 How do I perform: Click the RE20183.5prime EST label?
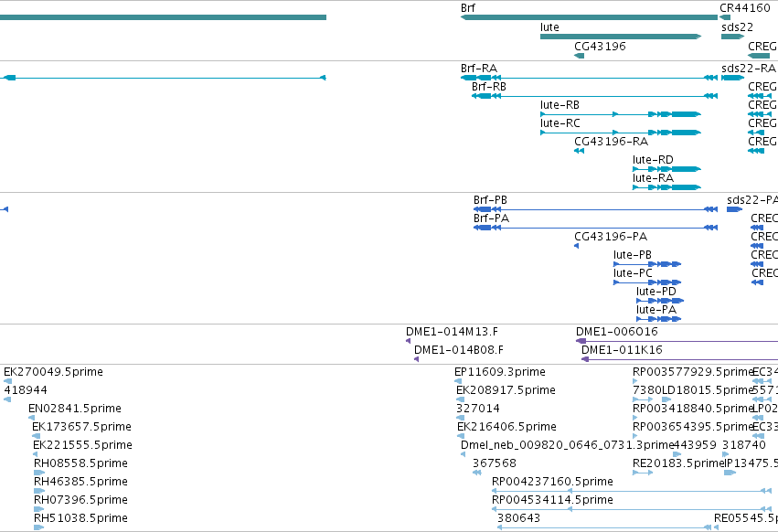(678, 463)
